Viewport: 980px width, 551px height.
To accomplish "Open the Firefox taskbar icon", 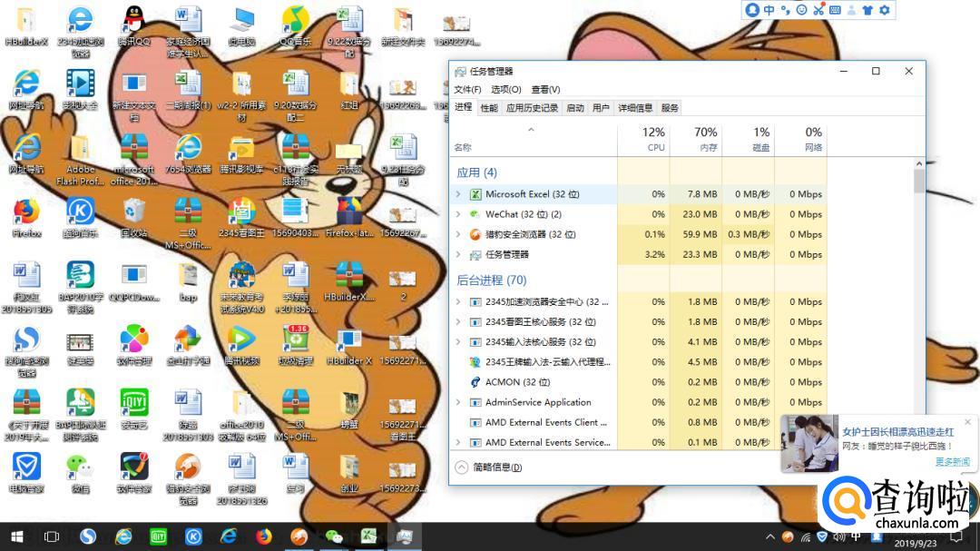I will click(264, 536).
